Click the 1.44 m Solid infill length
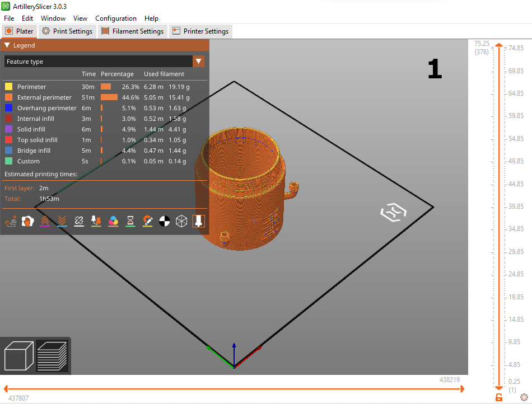 pyautogui.click(x=153, y=129)
